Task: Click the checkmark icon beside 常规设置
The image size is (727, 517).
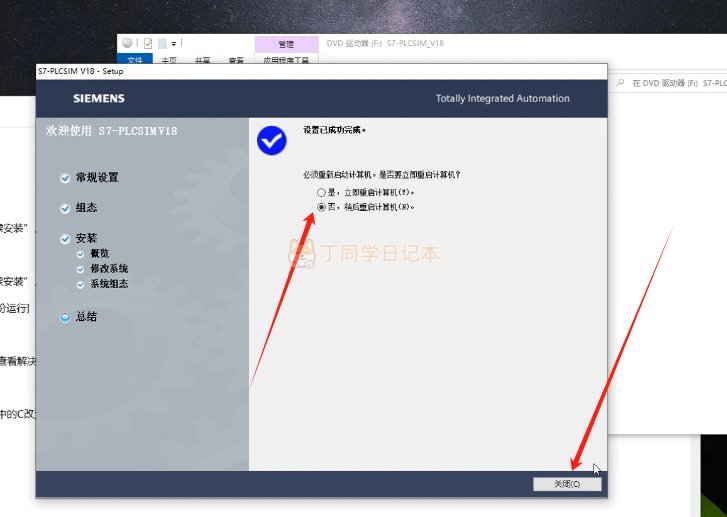Action: pos(65,178)
